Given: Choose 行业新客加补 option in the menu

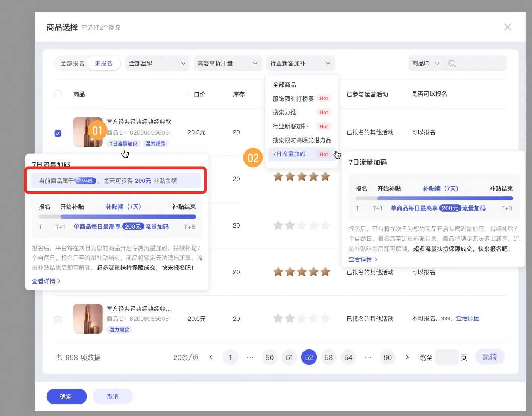Looking at the screenshot, I should pos(302,126).
